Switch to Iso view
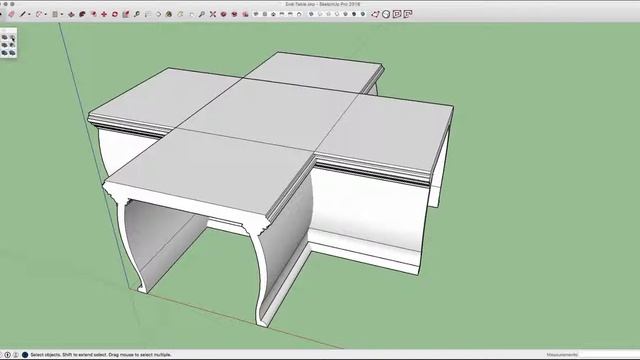The image size is (640, 360). [256, 14]
